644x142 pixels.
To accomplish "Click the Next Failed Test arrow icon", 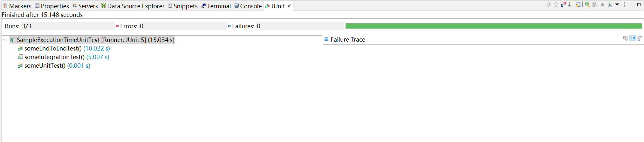I will 549,4.
